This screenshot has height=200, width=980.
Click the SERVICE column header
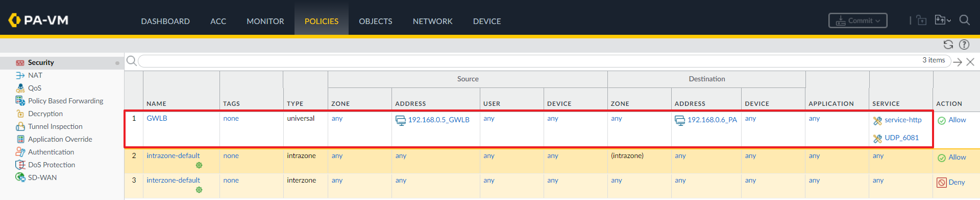pos(886,103)
